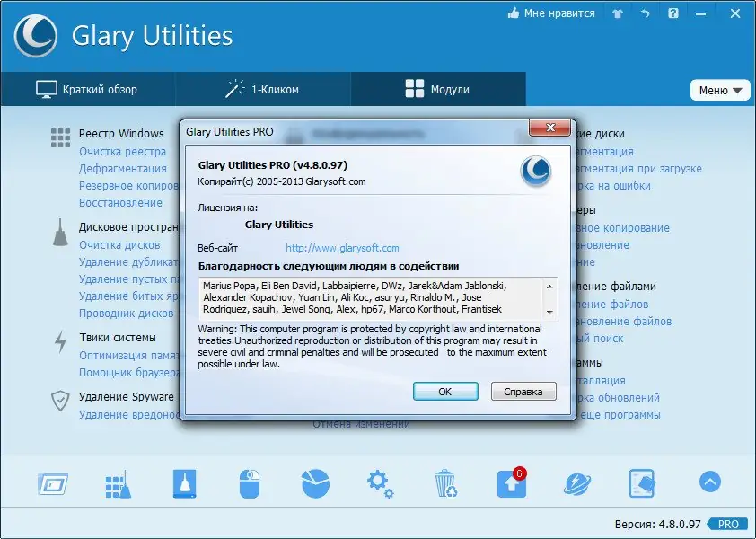Click the 'Реестр Windows' grid icon
The width and height of the screenshot is (756, 539).
tap(60, 137)
